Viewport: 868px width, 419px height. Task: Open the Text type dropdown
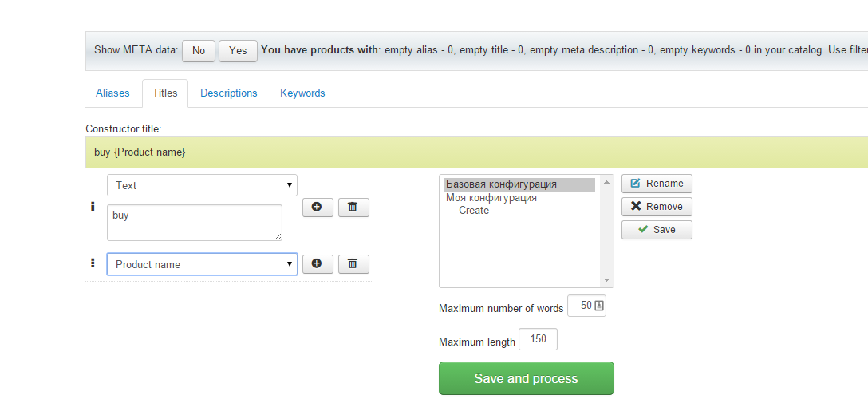pos(202,185)
